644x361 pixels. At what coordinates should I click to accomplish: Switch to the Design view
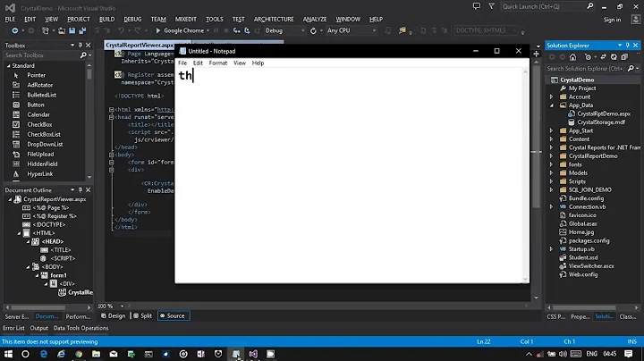[114, 316]
